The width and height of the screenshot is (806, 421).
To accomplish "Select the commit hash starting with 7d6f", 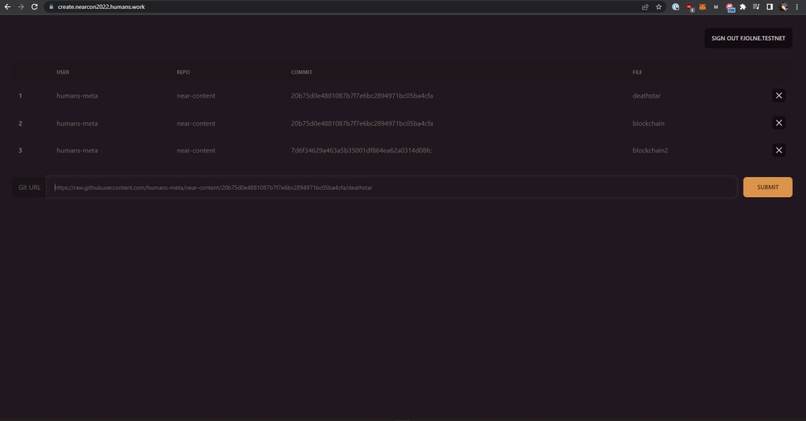I will (x=361, y=150).
